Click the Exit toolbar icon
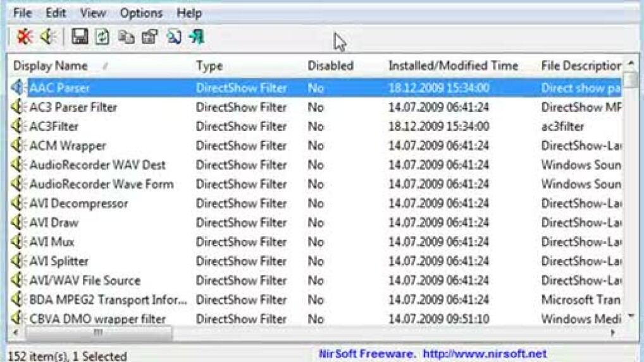 pos(197,37)
